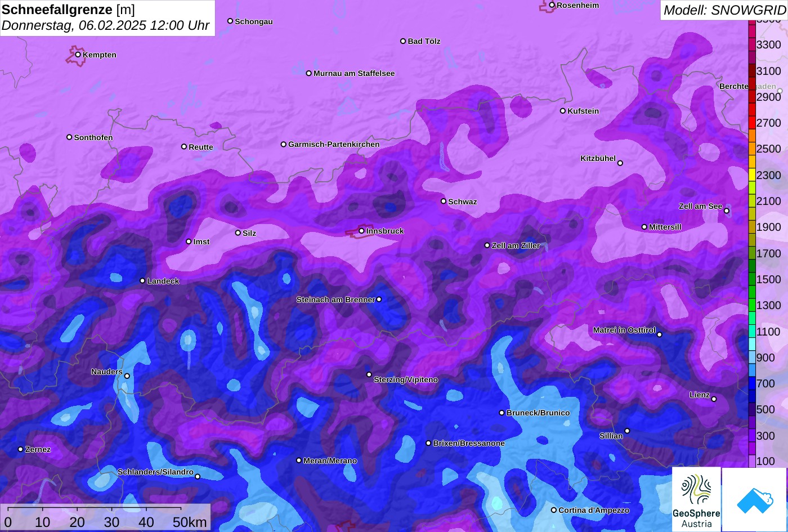Click the 3300 legend value
The width and height of the screenshot is (788, 532).
769,44
